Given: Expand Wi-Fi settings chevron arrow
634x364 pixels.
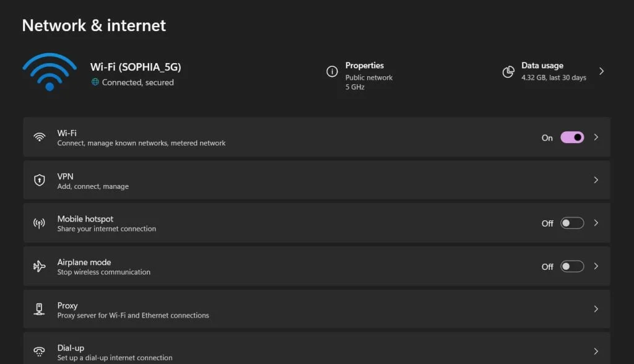Looking at the screenshot, I should 596,137.
